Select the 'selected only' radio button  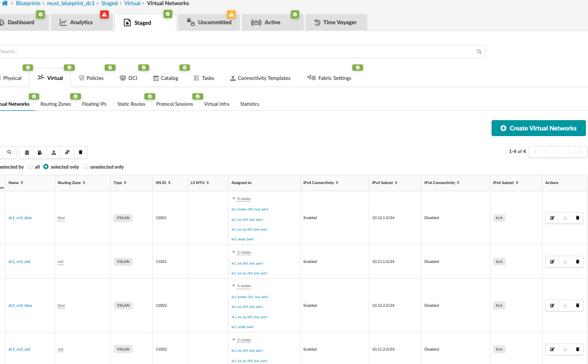point(46,167)
